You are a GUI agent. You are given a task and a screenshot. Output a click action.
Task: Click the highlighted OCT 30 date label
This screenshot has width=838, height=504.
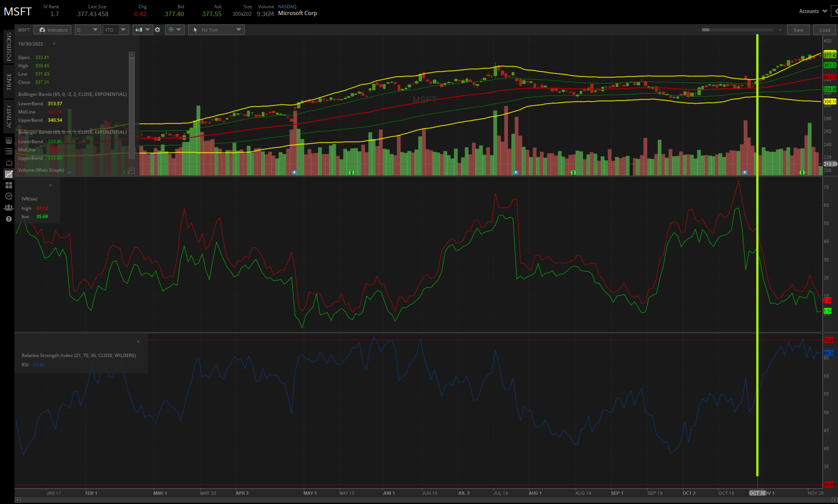(x=757, y=493)
